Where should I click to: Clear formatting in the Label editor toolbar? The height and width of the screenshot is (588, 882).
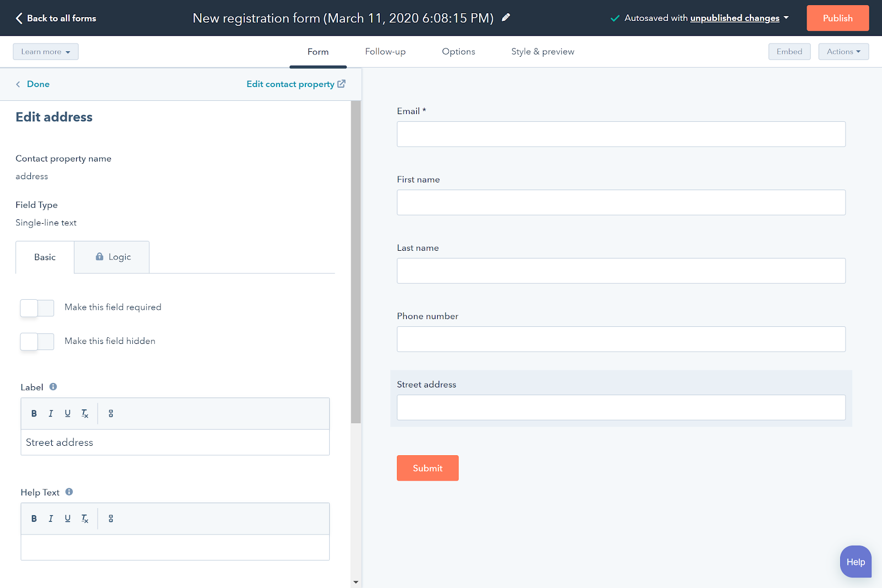(x=85, y=413)
